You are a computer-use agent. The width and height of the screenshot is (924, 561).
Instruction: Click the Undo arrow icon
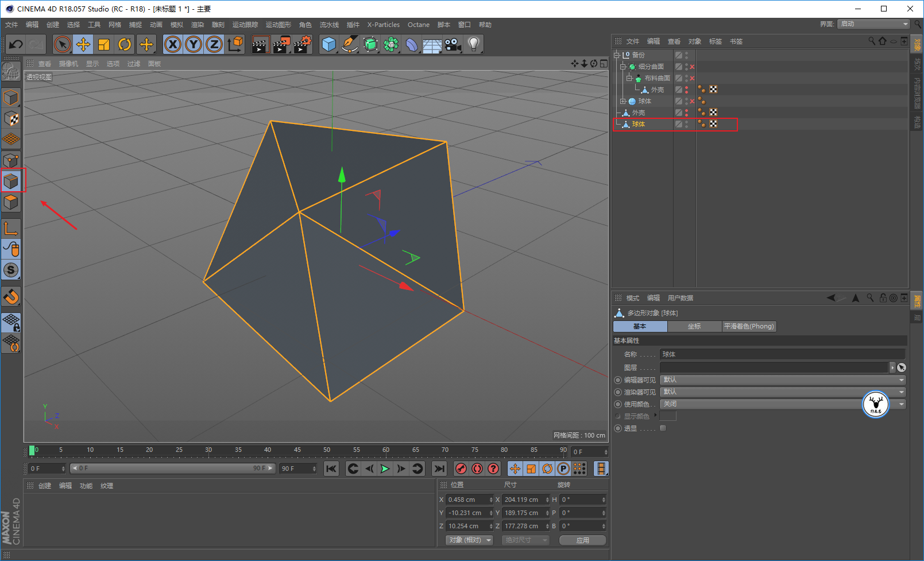click(16, 44)
